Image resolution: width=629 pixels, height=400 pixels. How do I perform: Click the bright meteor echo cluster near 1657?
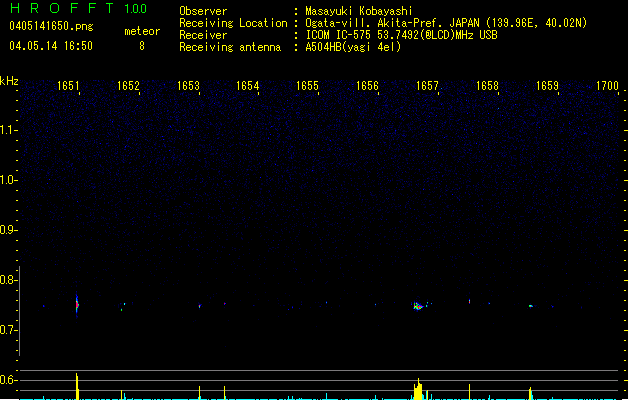click(x=418, y=307)
